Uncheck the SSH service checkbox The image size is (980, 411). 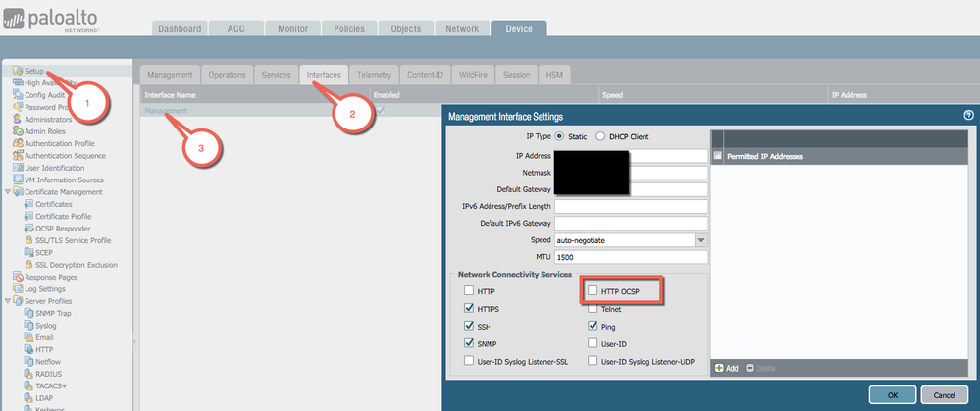(x=469, y=326)
